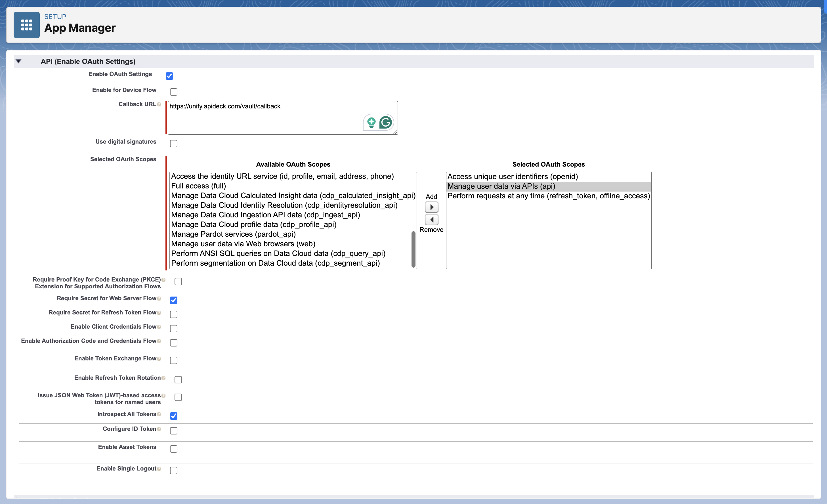Open help icon next to Callback URL
The height and width of the screenshot is (504, 827).
(x=159, y=104)
